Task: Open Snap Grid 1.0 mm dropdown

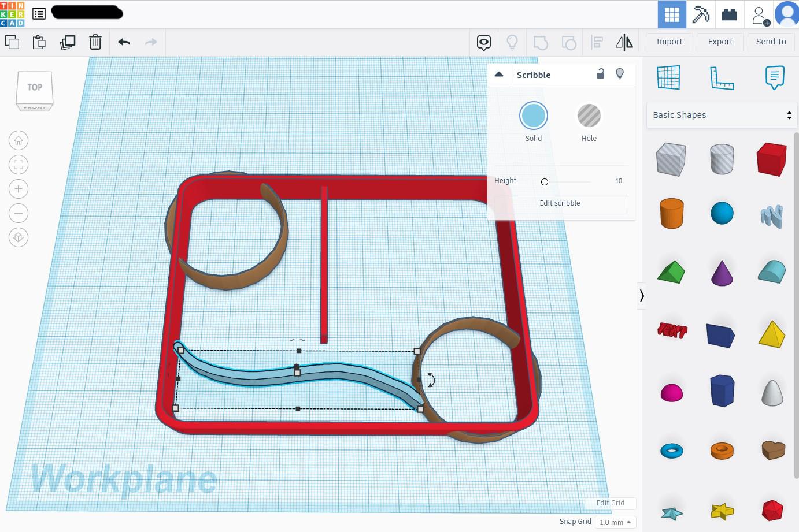Action: click(615, 522)
